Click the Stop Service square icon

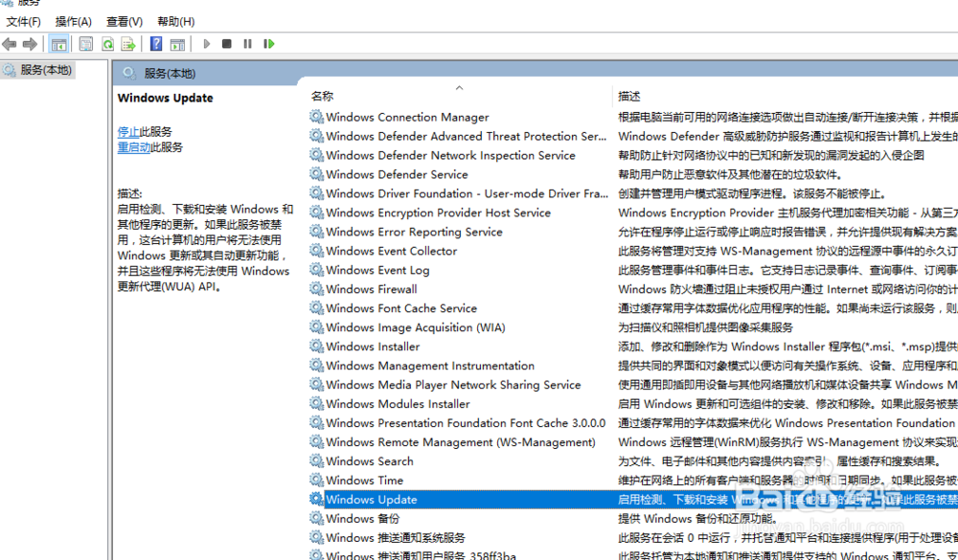(227, 44)
